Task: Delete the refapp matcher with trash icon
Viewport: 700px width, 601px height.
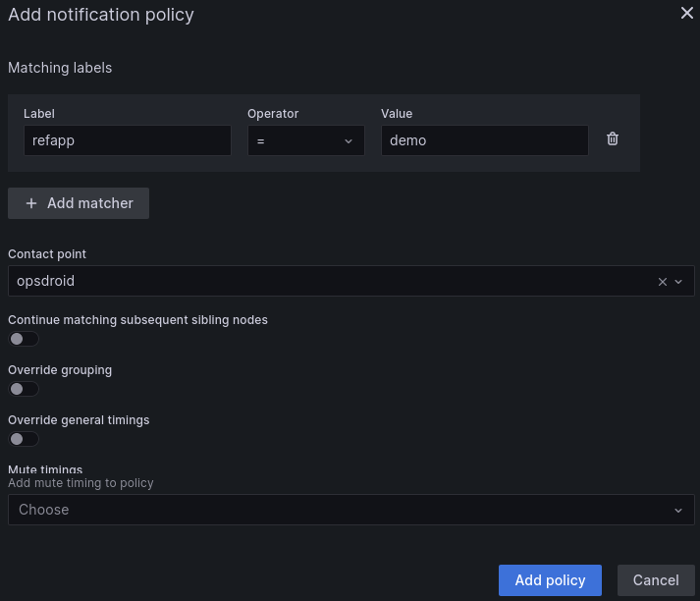Action: (613, 138)
